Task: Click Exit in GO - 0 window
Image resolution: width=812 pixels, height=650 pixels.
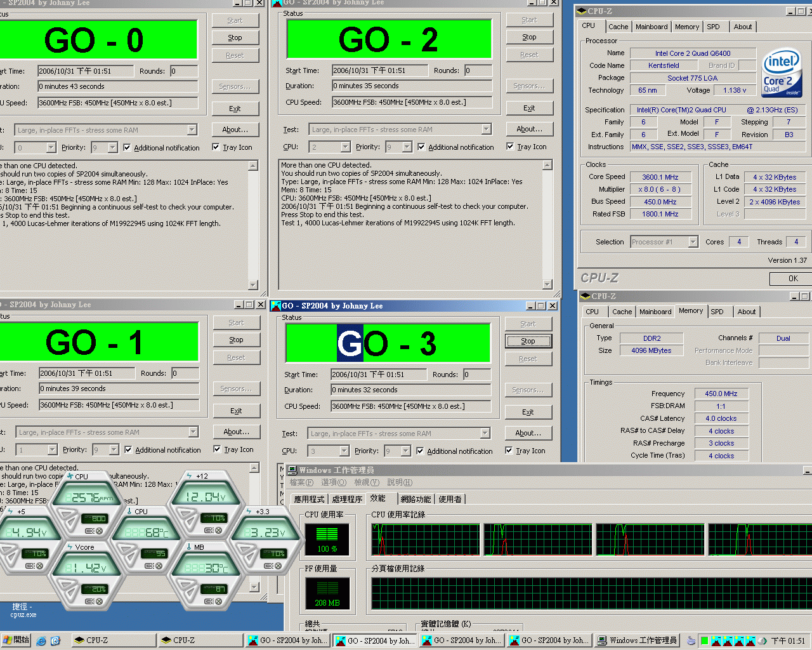Action: tap(235, 109)
